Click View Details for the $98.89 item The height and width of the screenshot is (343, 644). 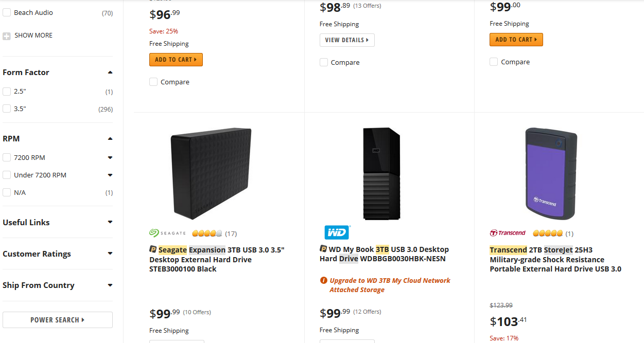[x=347, y=40]
